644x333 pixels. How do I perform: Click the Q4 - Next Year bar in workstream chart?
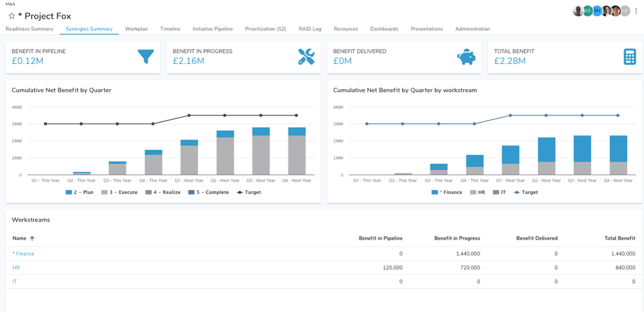coord(618,155)
